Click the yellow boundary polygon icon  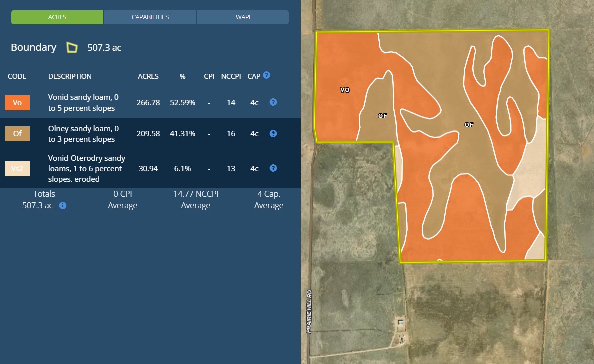pos(72,48)
